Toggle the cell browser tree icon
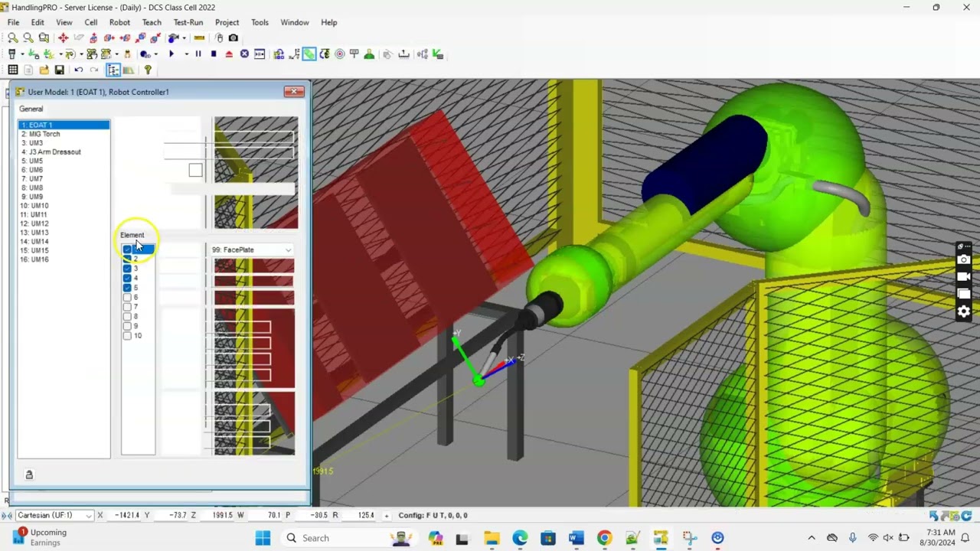Viewport: 980px width, 551px height. pyautogui.click(x=113, y=70)
